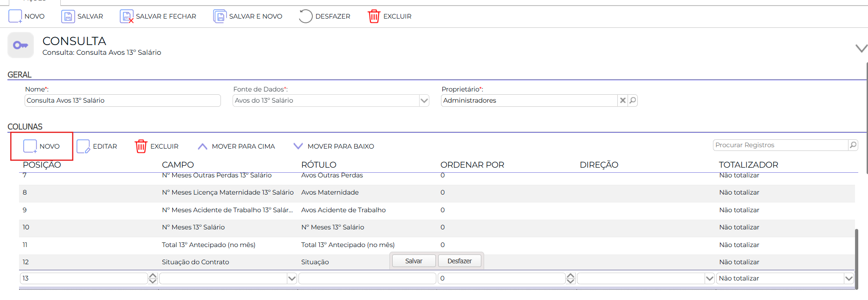Increment the Posição spinner value

[153, 276]
